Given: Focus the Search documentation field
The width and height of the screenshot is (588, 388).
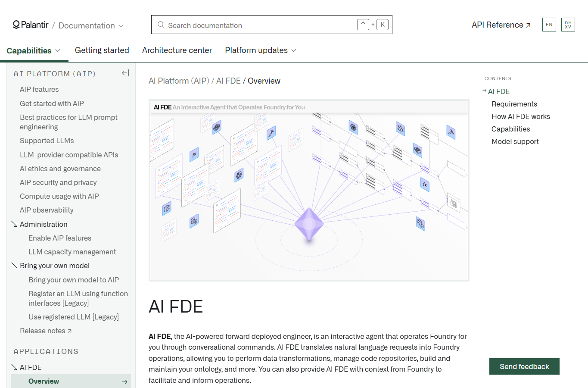Looking at the screenshot, I should (x=271, y=25).
